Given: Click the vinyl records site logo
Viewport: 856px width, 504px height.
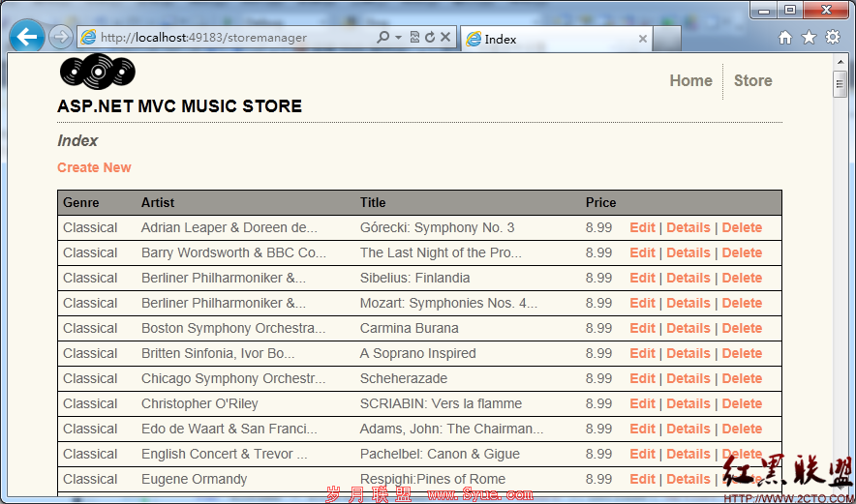Looking at the screenshot, I should (97, 71).
